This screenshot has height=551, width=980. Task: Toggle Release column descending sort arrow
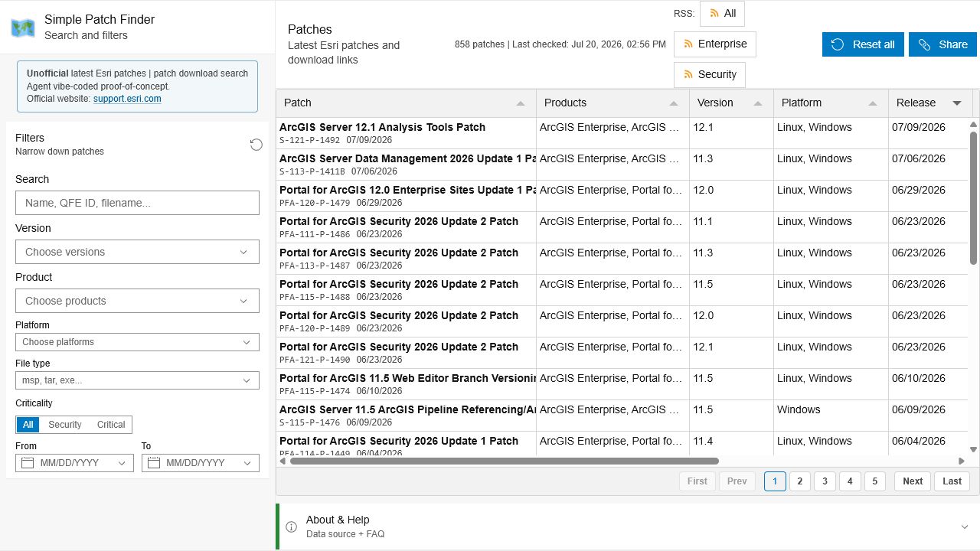click(x=957, y=103)
